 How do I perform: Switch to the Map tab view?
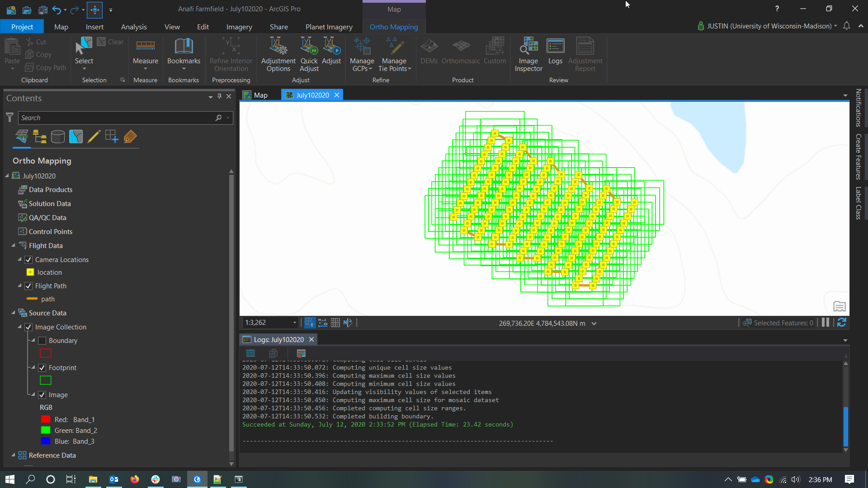click(255, 95)
